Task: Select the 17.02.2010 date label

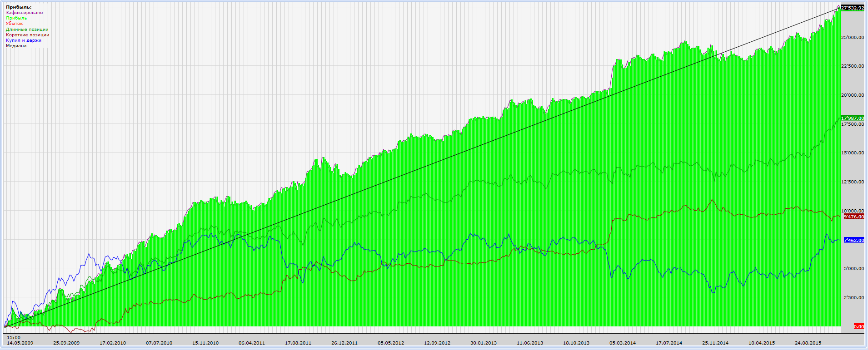Action: tap(113, 343)
